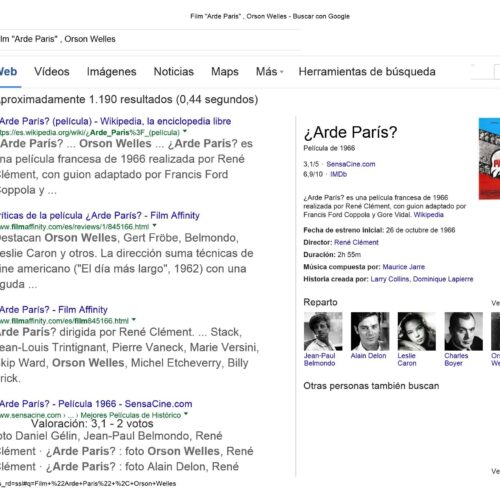Open the Maps search tab
The width and height of the screenshot is (500, 500).
point(225,72)
